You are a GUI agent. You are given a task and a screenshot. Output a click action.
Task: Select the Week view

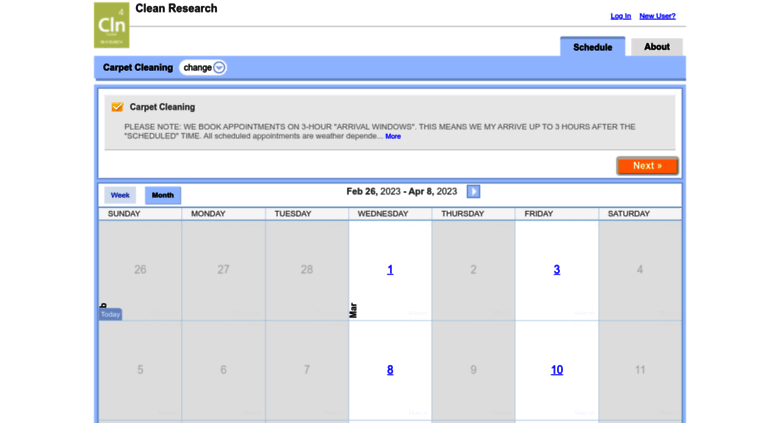click(120, 195)
